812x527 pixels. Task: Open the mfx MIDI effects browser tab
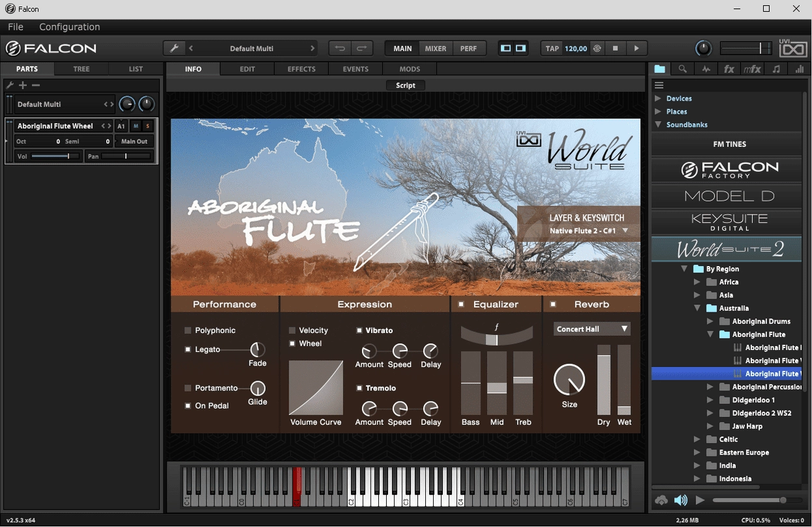752,69
